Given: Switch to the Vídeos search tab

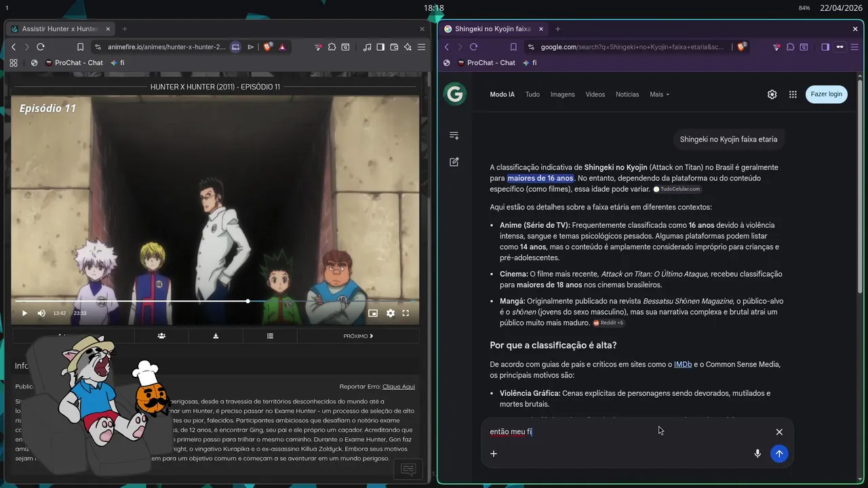Looking at the screenshot, I should coord(595,94).
